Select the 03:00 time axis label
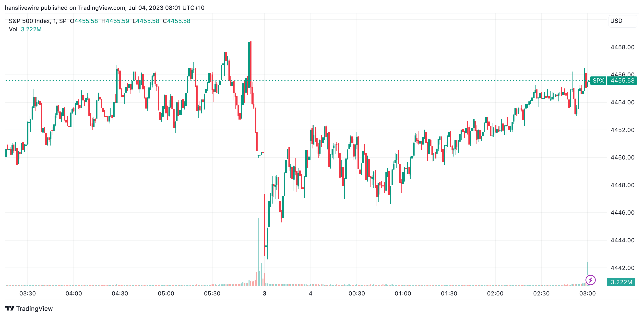The width and height of the screenshot is (644, 317). click(x=587, y=293)
